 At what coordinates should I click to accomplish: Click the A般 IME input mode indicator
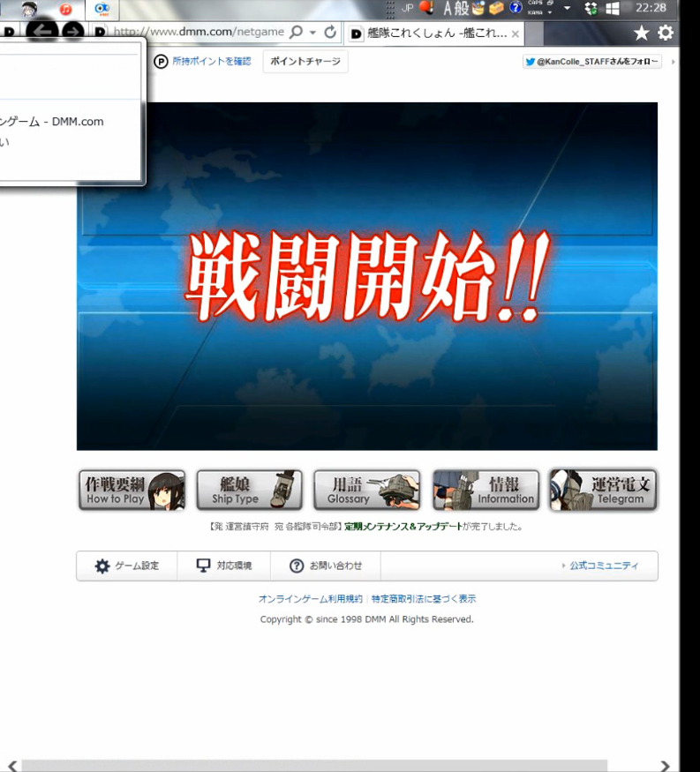455,8
